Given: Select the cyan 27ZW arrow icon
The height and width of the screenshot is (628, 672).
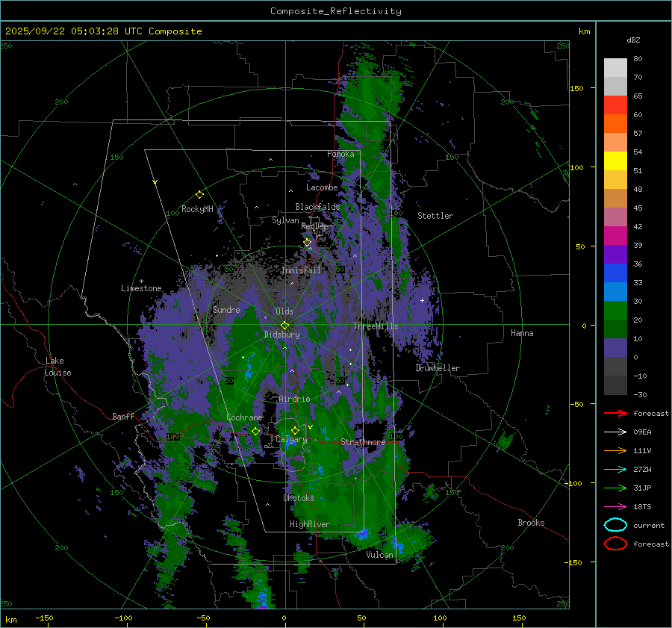Looking at the screenshot, I should 615,469.
